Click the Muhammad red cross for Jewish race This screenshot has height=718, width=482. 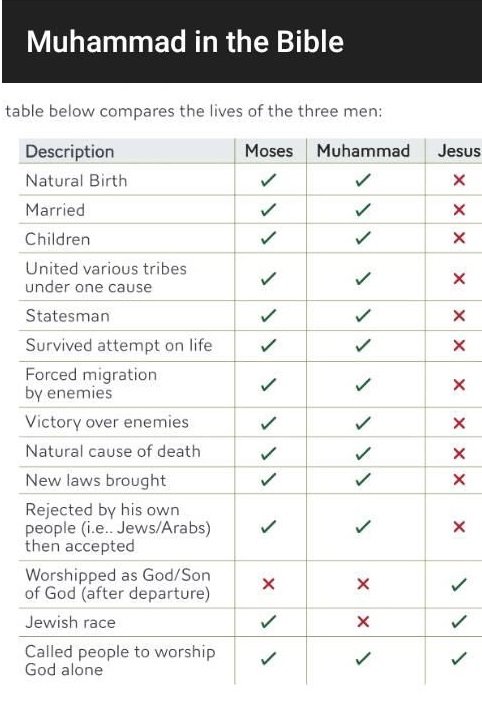click(x=363, y=621)
